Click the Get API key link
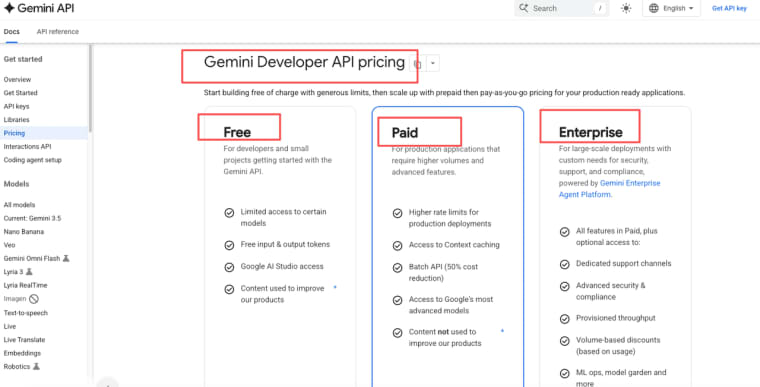 pyautogui.click(x=729, y=8)
